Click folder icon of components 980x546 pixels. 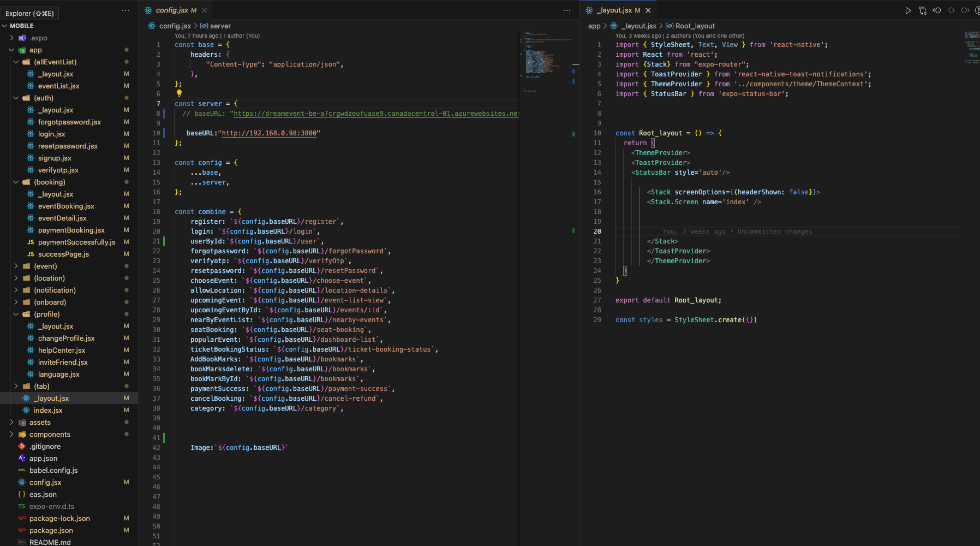[x=22, y=434]
